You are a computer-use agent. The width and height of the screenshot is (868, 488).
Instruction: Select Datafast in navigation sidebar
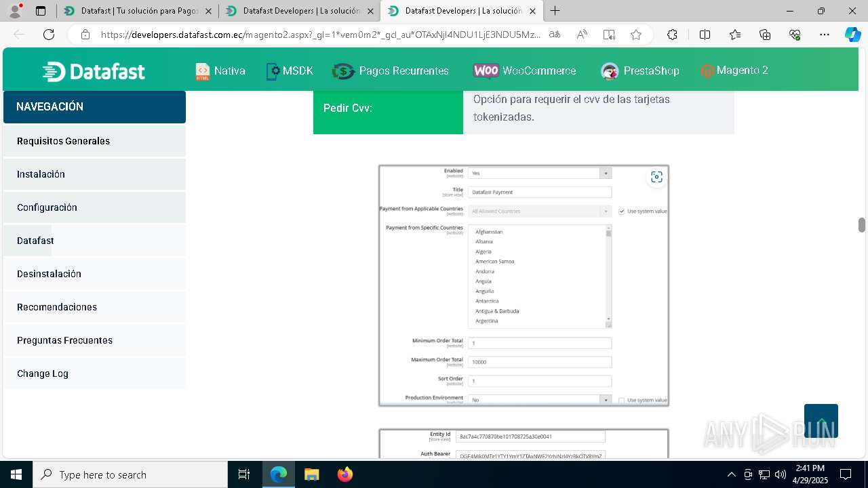tap(94, 241)
